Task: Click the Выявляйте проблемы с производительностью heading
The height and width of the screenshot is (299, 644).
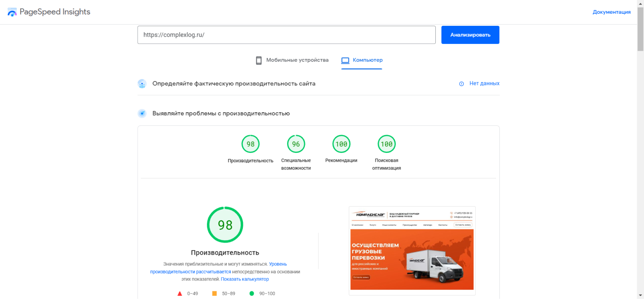Action: click(221, 113)
